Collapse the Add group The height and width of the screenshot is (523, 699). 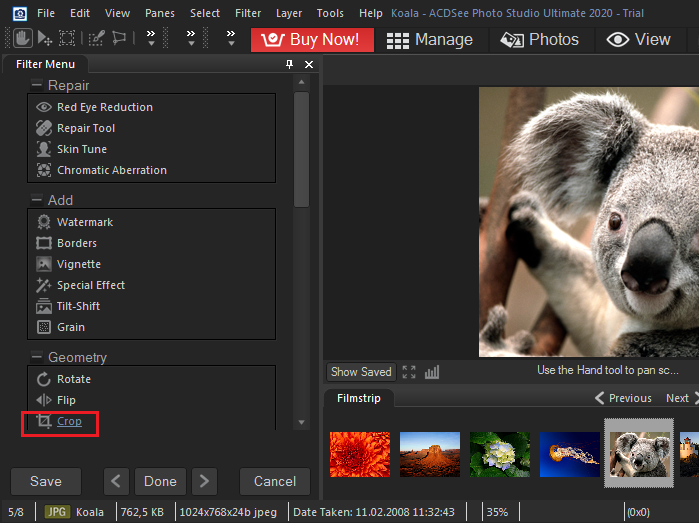click(37, 200)
